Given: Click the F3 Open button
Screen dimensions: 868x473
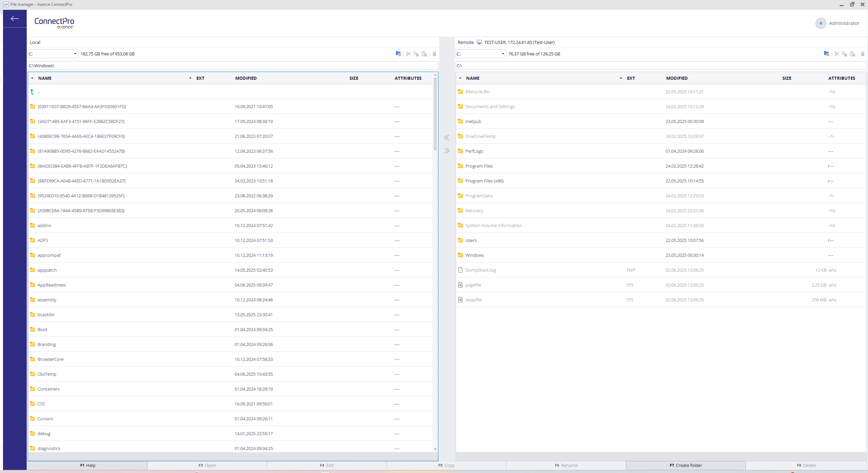Looking at the screenshot, I should click(x=207, y=465).
